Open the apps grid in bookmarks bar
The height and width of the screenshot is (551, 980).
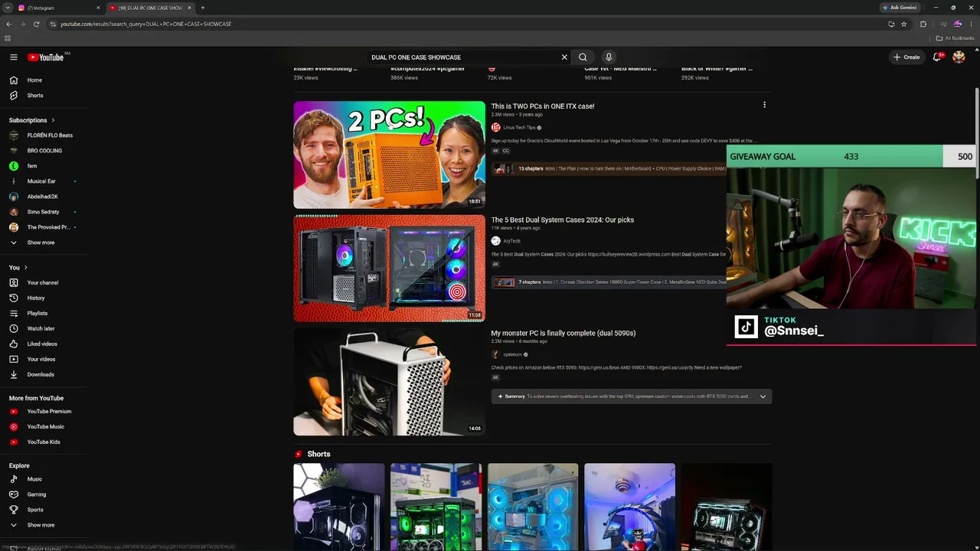[8, 38]
